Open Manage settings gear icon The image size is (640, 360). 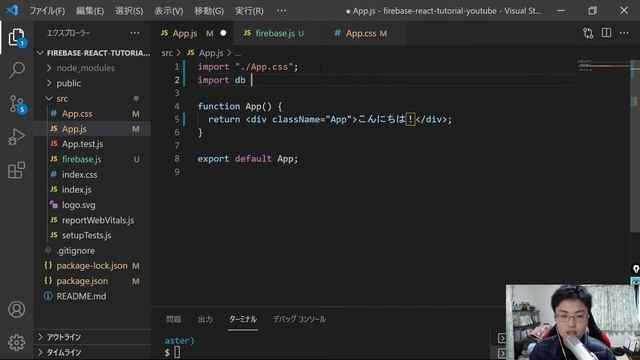coord(17,342)
